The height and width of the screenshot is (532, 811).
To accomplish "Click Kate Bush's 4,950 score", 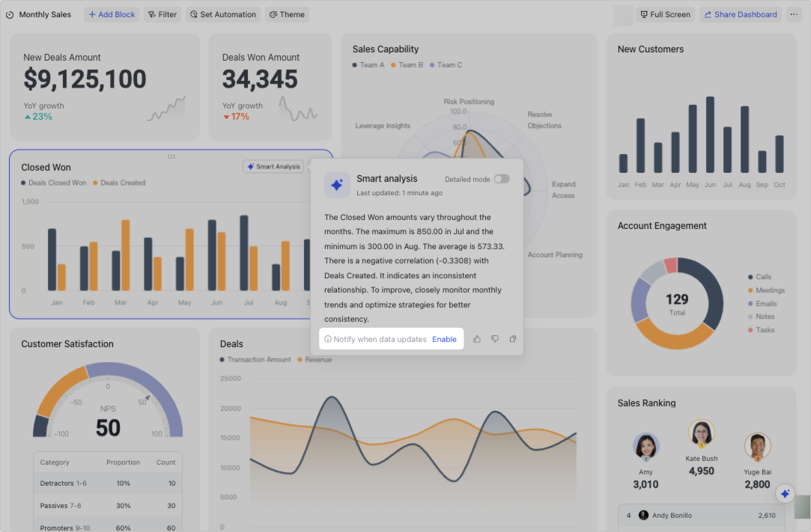I will click(702, 471).
